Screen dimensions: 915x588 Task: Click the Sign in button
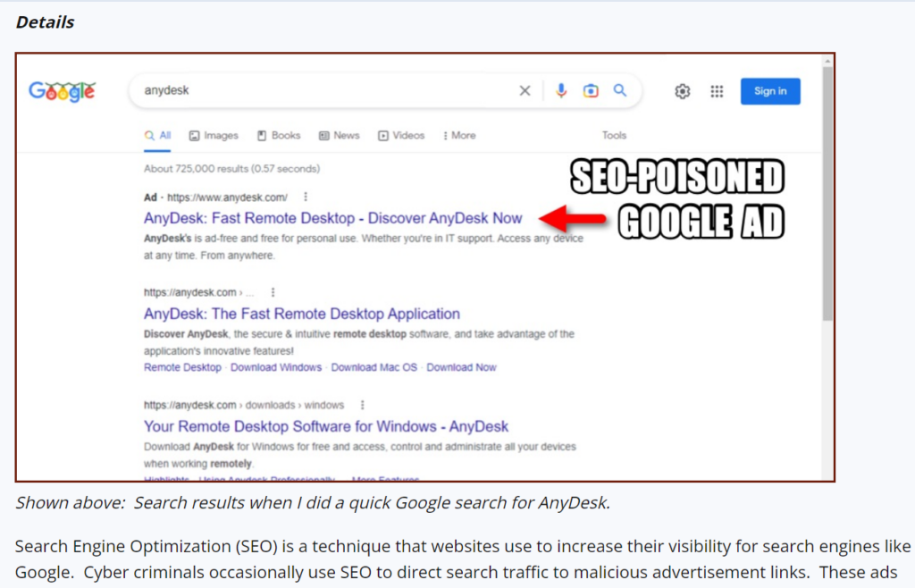click(x=770, y=91)
